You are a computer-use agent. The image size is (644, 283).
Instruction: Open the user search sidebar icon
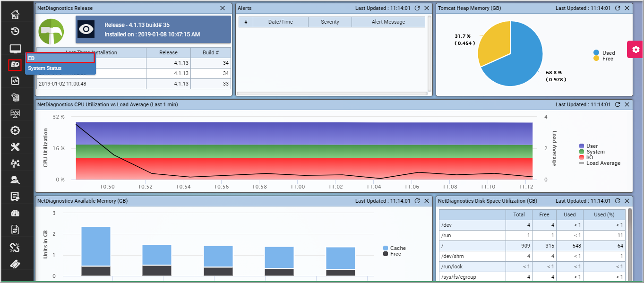click(15, 180)
